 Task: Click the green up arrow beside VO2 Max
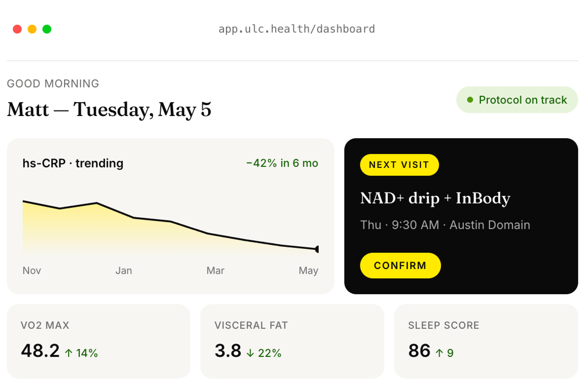(x=69, y=353)
